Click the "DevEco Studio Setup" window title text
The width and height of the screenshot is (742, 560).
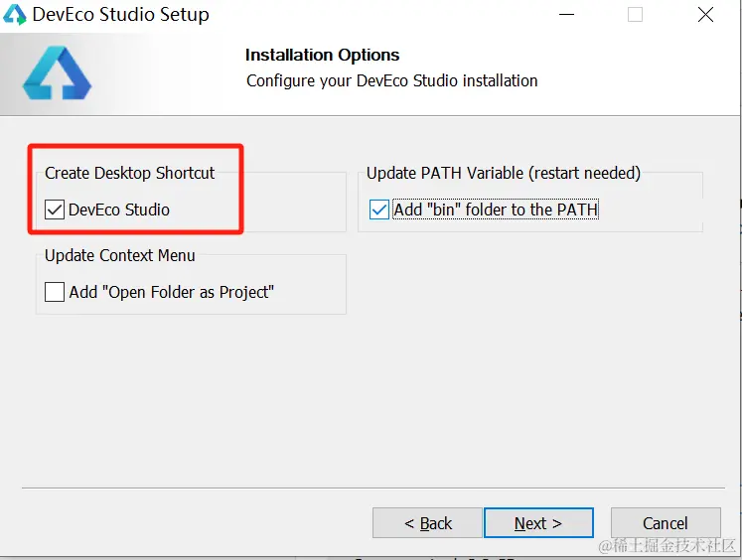(x=120, y=15)
